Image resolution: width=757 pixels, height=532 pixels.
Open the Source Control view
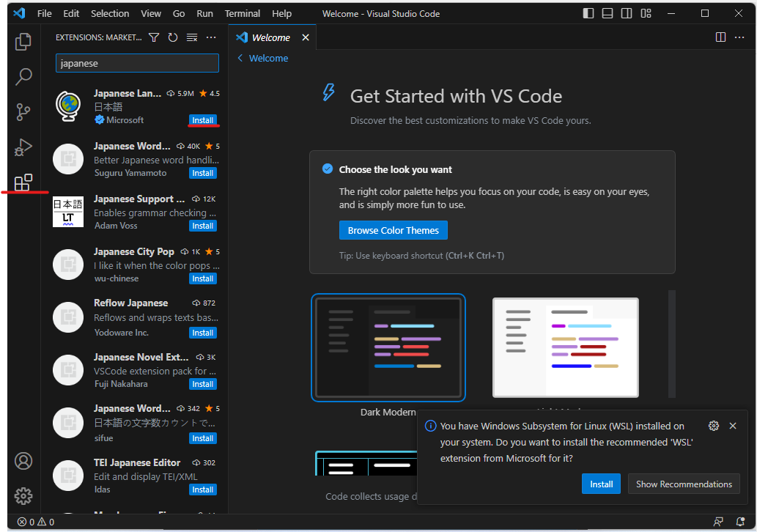point(23,111)
